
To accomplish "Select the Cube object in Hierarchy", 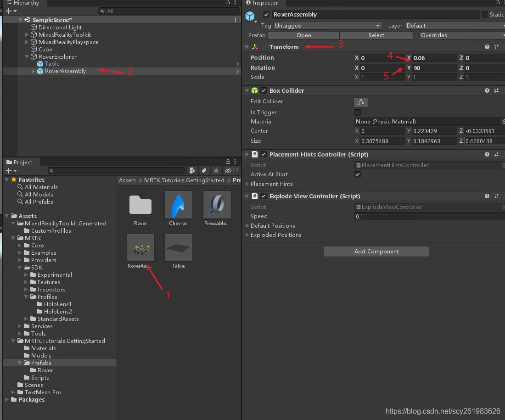I will coord(45,49).
